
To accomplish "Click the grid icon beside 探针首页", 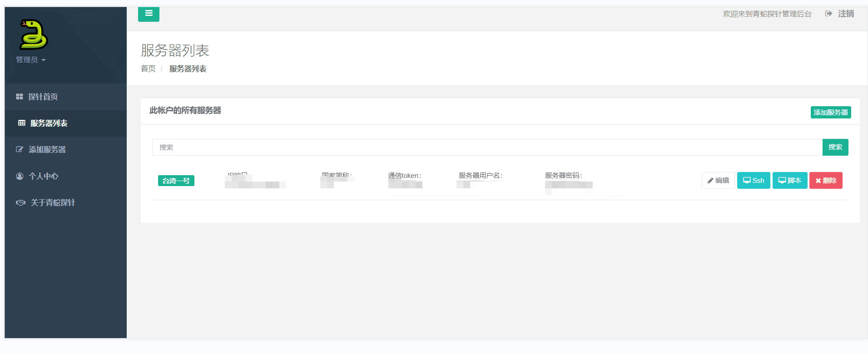I will (x=19, y=97).
